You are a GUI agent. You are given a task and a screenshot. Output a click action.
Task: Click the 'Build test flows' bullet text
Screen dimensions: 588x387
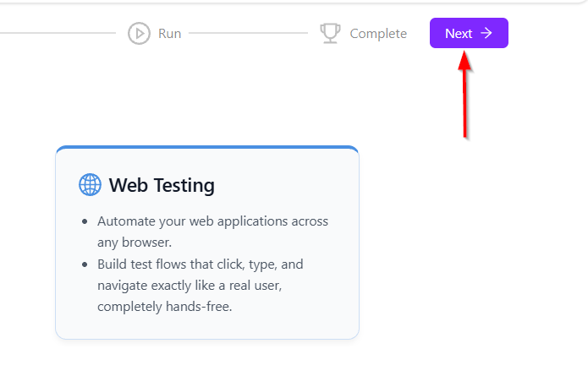200,264
